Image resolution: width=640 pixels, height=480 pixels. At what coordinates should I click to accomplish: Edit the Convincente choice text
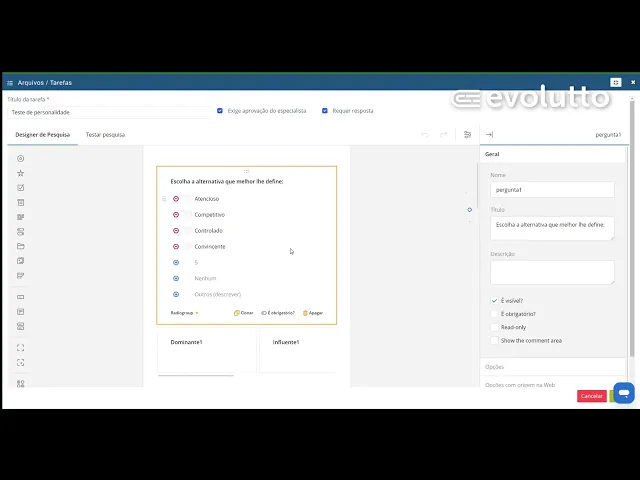(210, 247)
